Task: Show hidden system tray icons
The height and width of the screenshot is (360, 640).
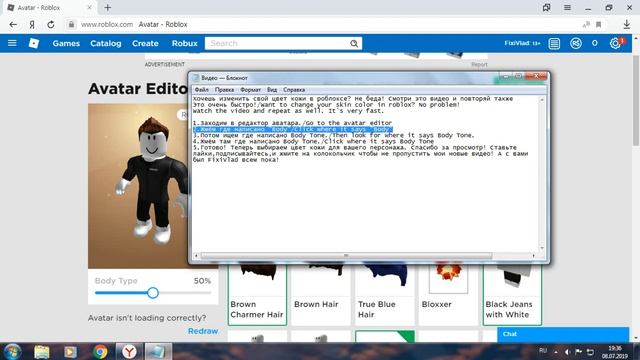Action: pyautogui.click(x=556, y=352)
